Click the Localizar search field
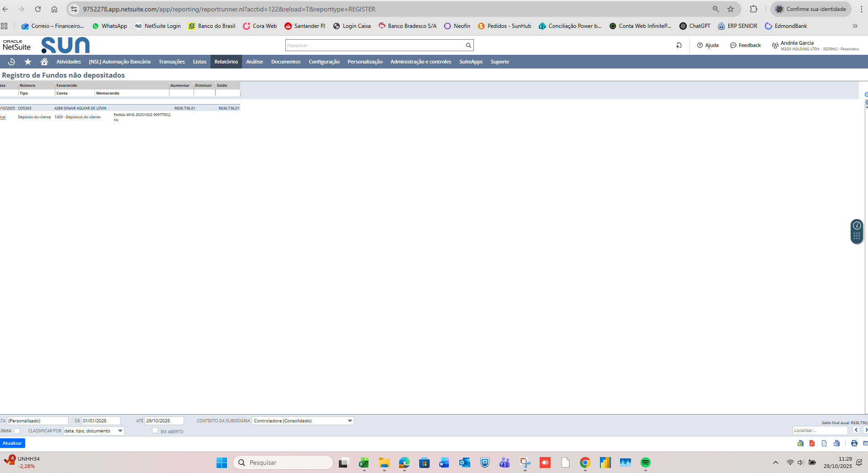The height and width of the screenshot is (473, 868). 820,430
